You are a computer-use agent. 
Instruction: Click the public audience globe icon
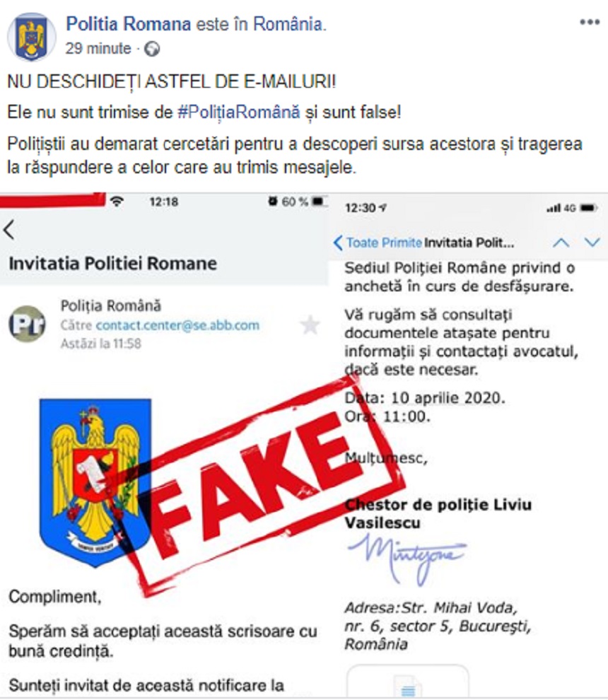[152, 49]
